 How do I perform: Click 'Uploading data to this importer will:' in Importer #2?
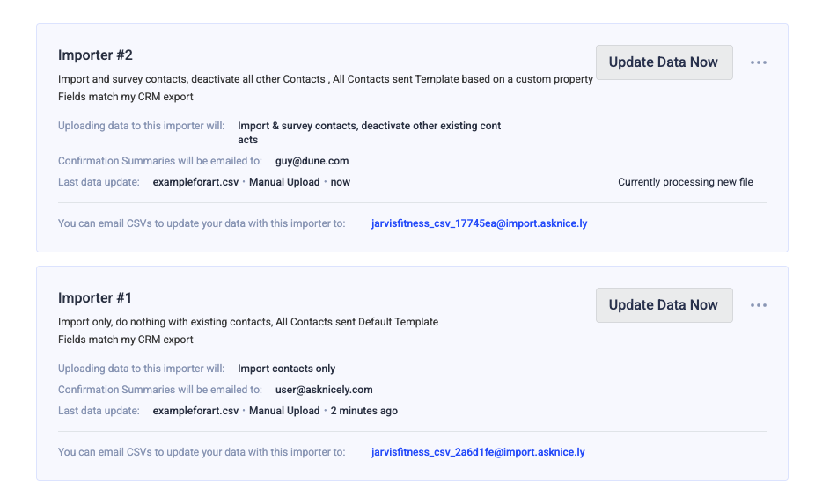click(x=142, y=126)
